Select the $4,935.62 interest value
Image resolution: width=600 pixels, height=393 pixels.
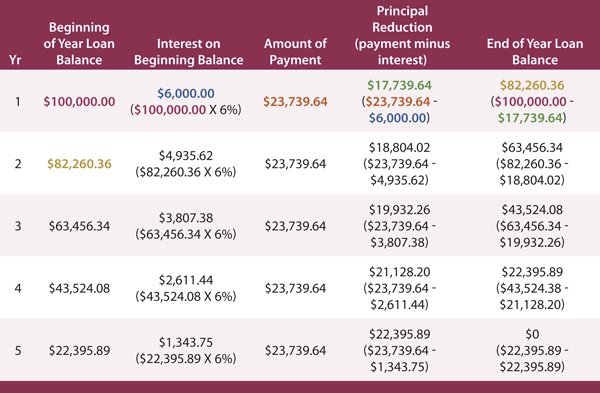tap(186, 156)
